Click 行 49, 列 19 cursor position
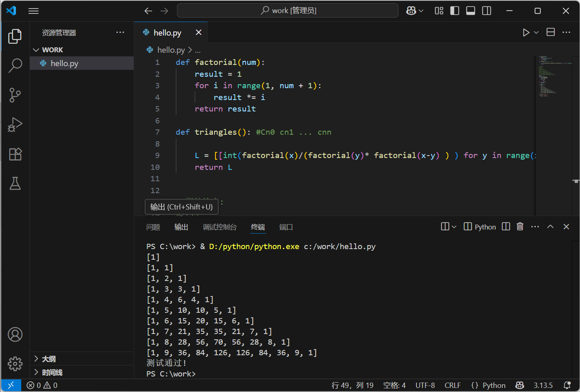The image size is (580, 392). [352, 385]
